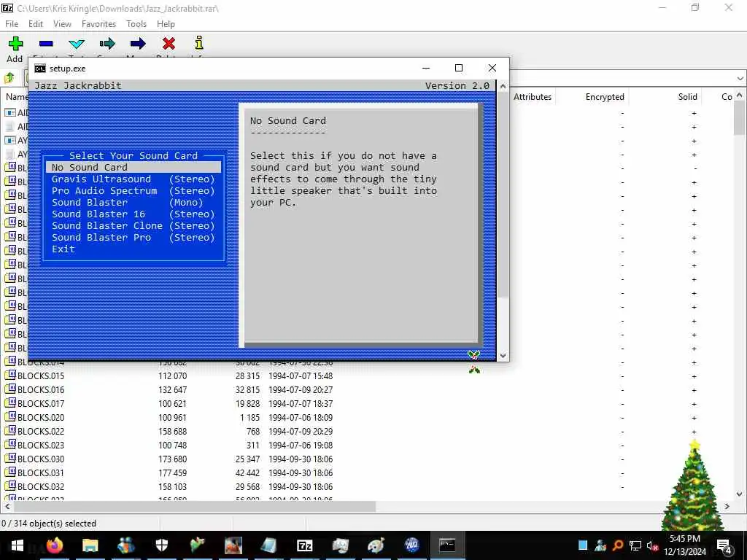
Task: Click the setup.exe console title icon
Action: (x=40, y=69)
